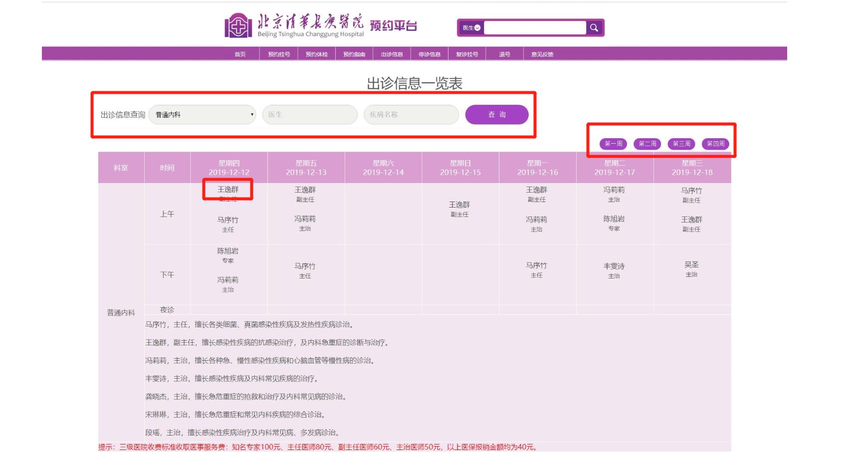868x452 pixels.
Task: Expand the 普通内科 department dropdown
Action: (202, 115)
